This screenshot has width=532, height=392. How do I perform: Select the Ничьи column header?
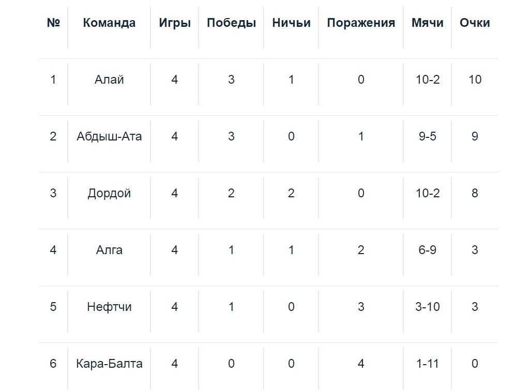(x=291, y=23)
